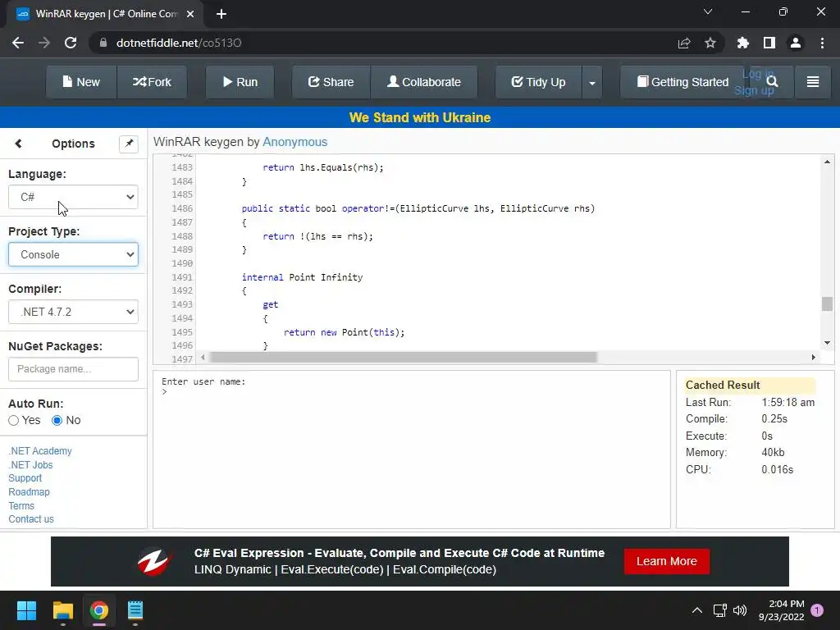Open the notification badge in the tray
Viewport: 840px width, 630px height.
click(x=817, y=609)
